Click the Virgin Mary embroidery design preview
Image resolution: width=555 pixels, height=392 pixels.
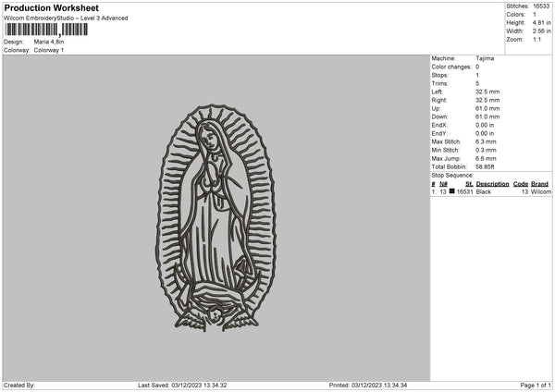point(216,217)
